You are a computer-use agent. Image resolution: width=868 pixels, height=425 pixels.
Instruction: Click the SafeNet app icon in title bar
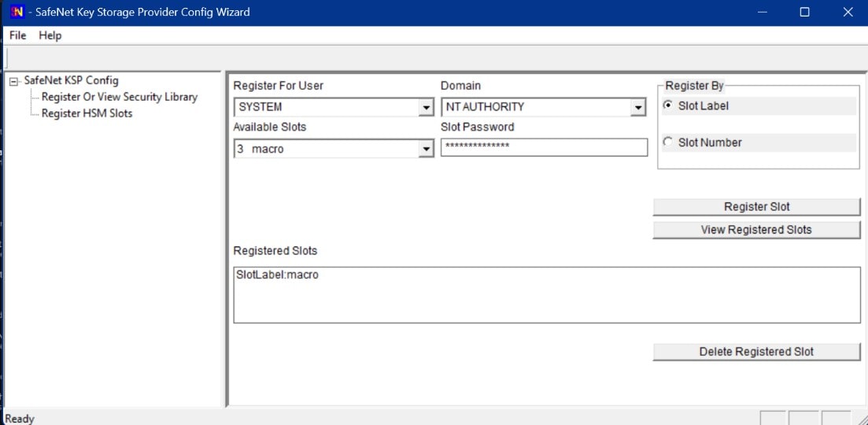tap(15, 12)
